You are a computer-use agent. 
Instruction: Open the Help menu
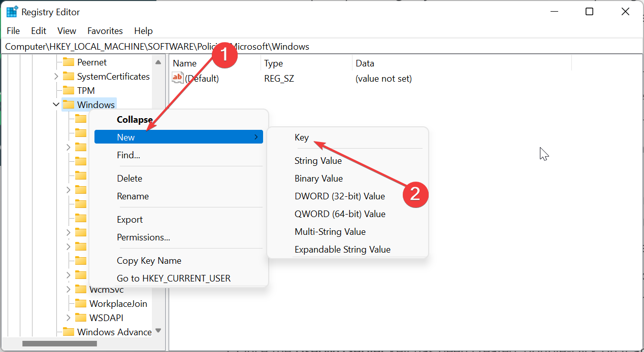coord(143,31)
